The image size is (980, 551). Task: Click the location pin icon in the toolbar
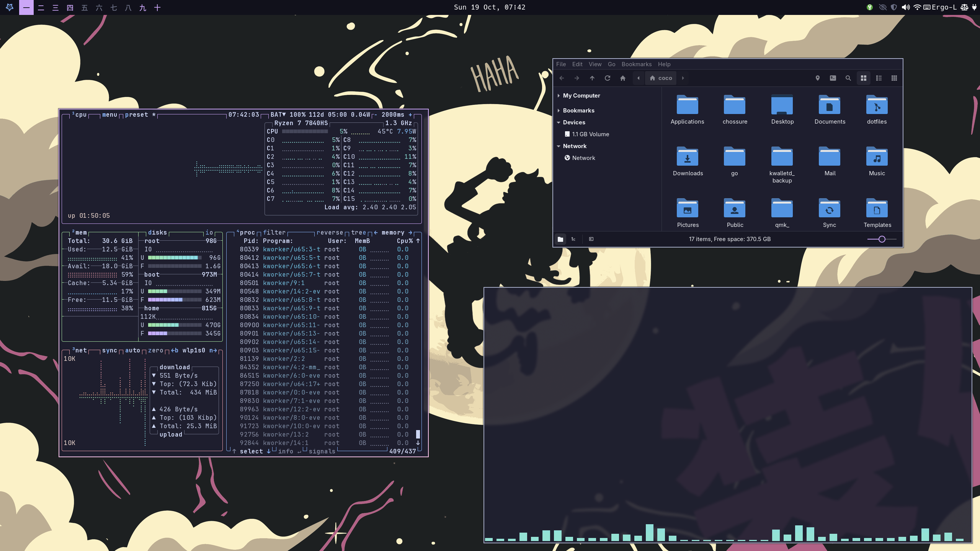tap(817, 78)
